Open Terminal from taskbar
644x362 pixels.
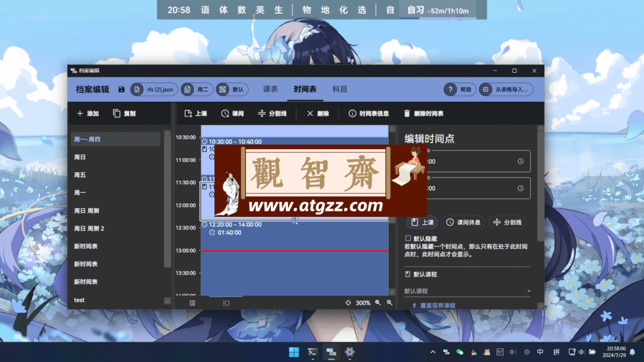(x=313, y=352)
